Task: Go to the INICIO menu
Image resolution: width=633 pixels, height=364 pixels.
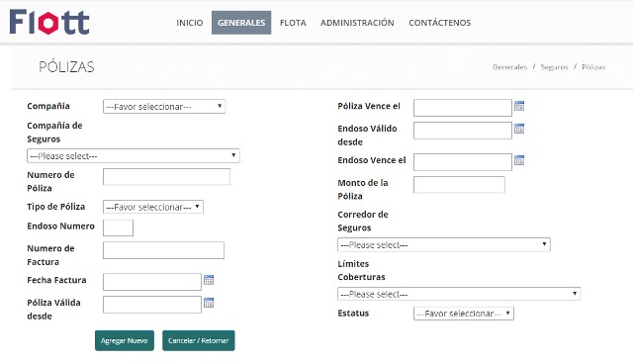Action: [190, 23]
